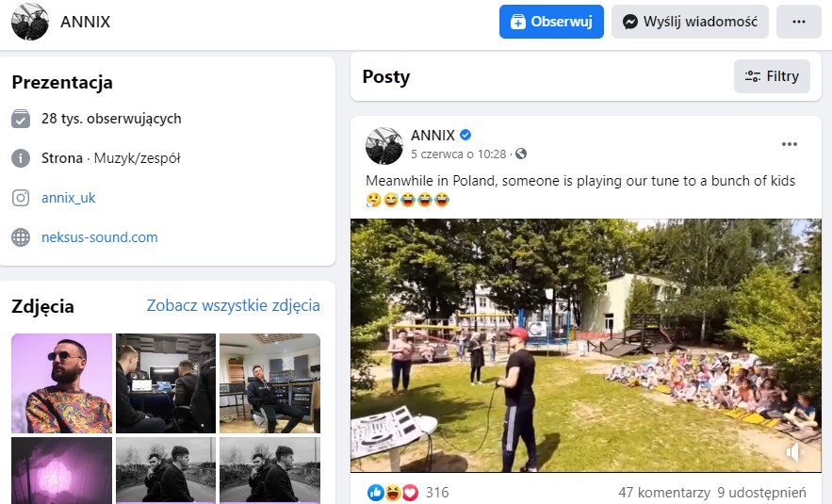Image resolution: width=832 pixels, height=504 pixels.
Task: Click the post timestamp 5 czerwca o 10:28
Action: 459,154
